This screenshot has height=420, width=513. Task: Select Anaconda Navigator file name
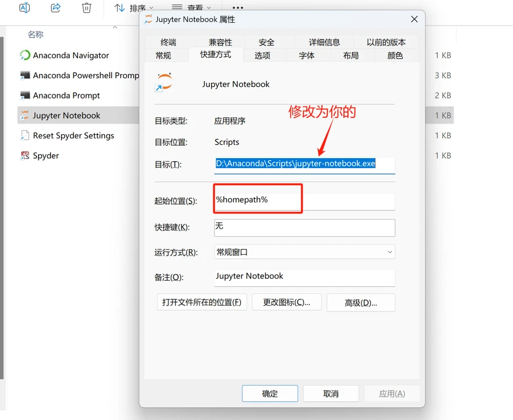point(71,55)
